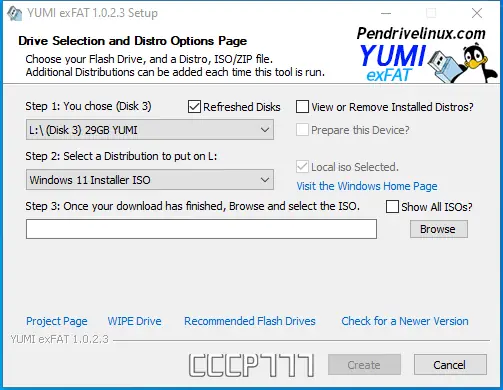Click the Create button
503x390 pixels.
(364, 365)
